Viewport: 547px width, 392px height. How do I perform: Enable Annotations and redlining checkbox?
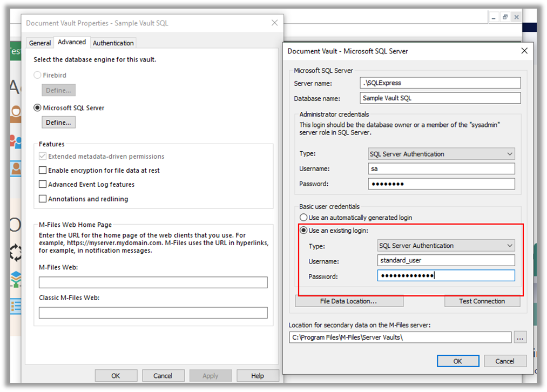coord(43,199)
